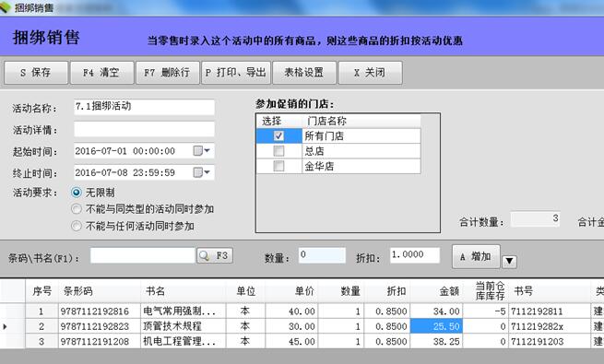This screenshot has width=604, height=364.
Task: Click the F4 清空 button
Action: point(102,72)
